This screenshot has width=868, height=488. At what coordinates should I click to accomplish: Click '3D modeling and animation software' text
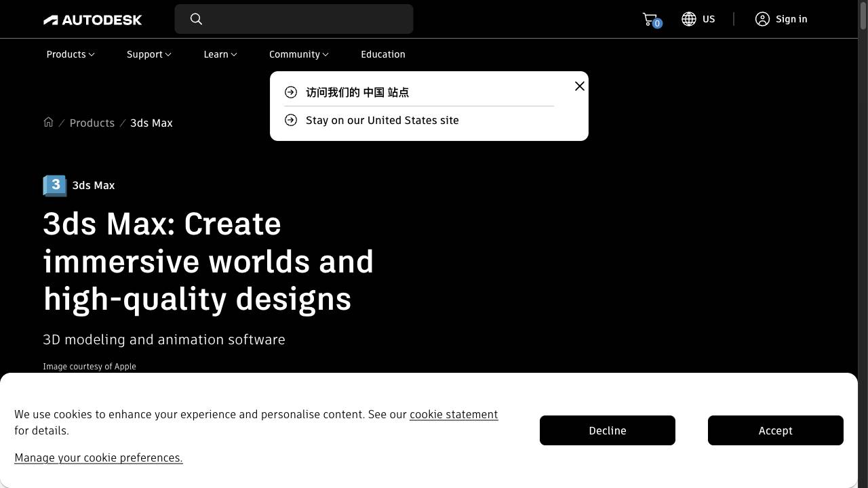164,340
